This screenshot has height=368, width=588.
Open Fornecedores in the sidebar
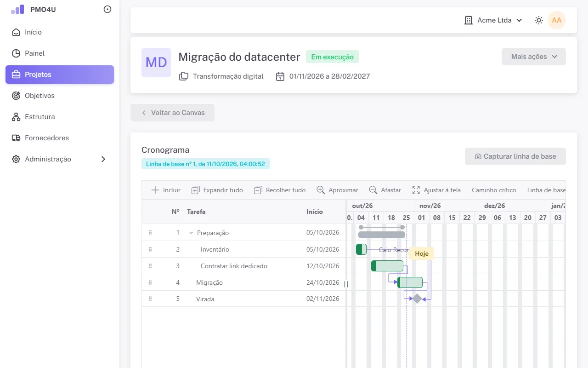(x=60, y=138)
